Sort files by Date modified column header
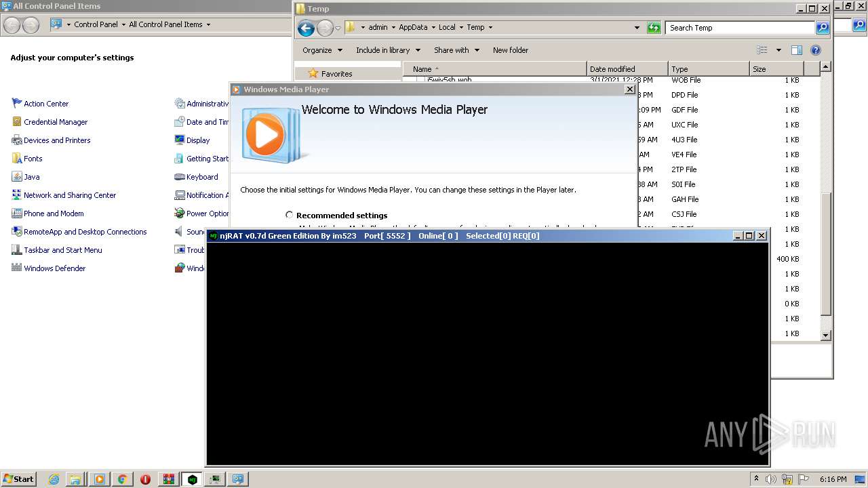 [627, 69]
